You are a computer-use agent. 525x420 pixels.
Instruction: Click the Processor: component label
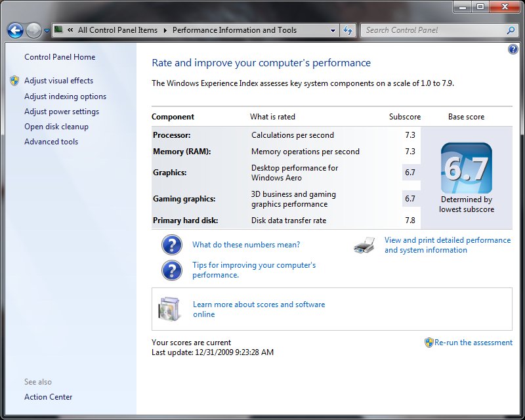(172, 135)
